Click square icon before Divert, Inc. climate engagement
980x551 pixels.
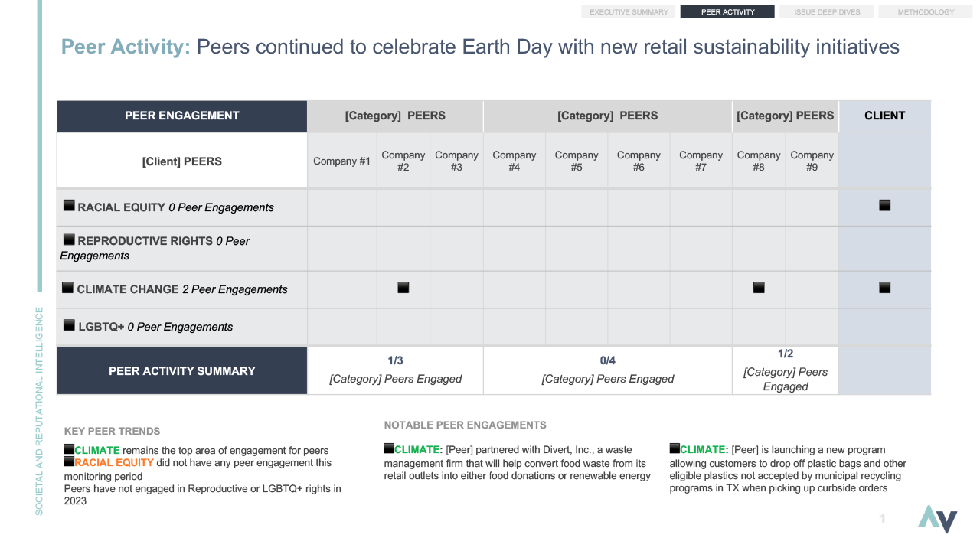389,448
